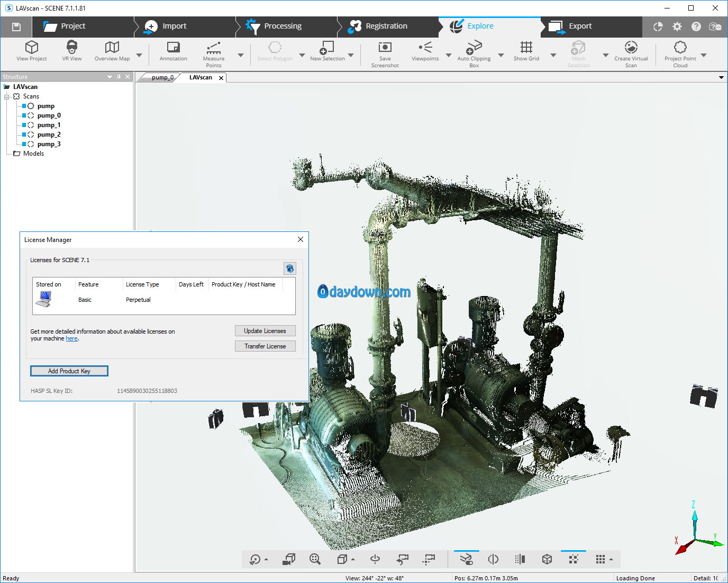Screen dimensions: 728x583
Task: Select the Annotation tool
Action: tap(173, 51)
